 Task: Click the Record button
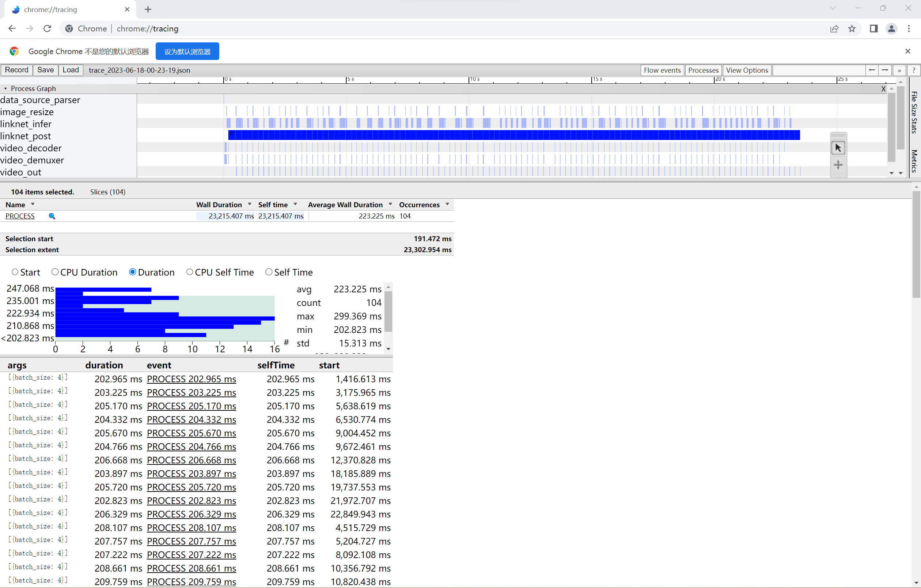[x=16, y=70]
